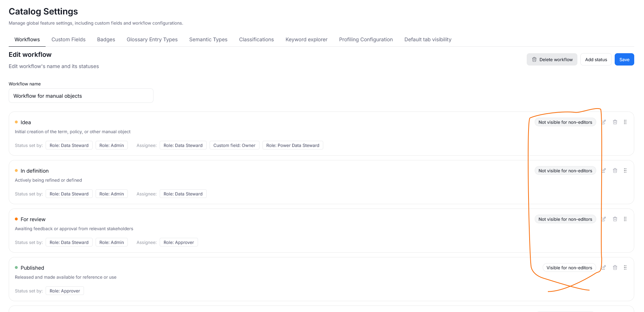The width and height of the screenshot is (644, 312).
Task: Grab the Idea row drag handle
Action: coord(625,122)
